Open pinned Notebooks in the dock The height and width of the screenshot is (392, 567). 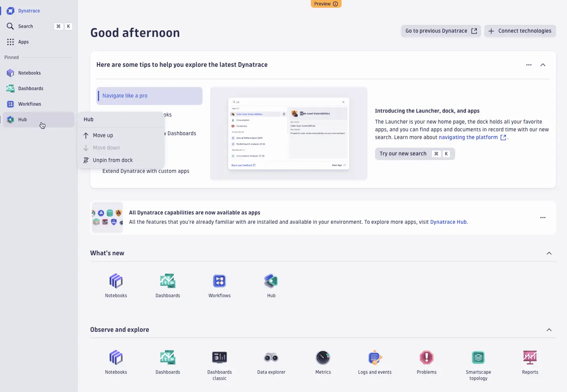[38, 73]
